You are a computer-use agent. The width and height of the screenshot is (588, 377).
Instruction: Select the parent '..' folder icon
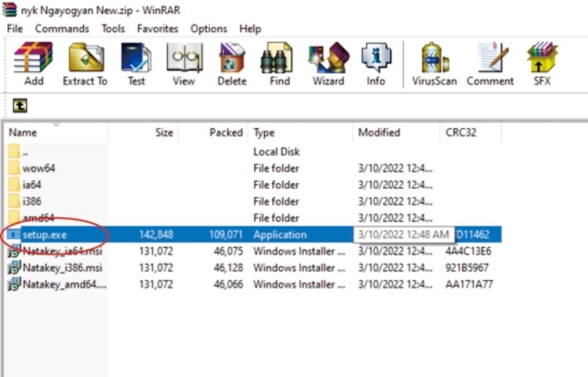click(14, 151)
